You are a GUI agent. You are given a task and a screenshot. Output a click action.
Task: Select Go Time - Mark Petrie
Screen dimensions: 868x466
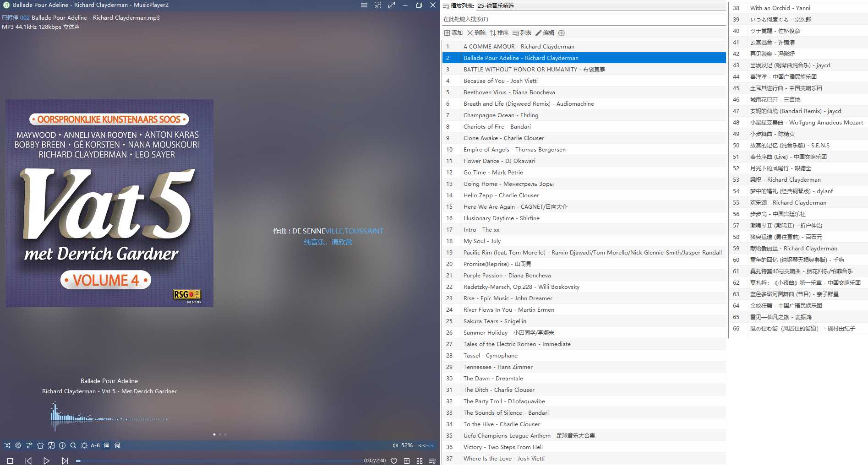(x=584, y=172)
